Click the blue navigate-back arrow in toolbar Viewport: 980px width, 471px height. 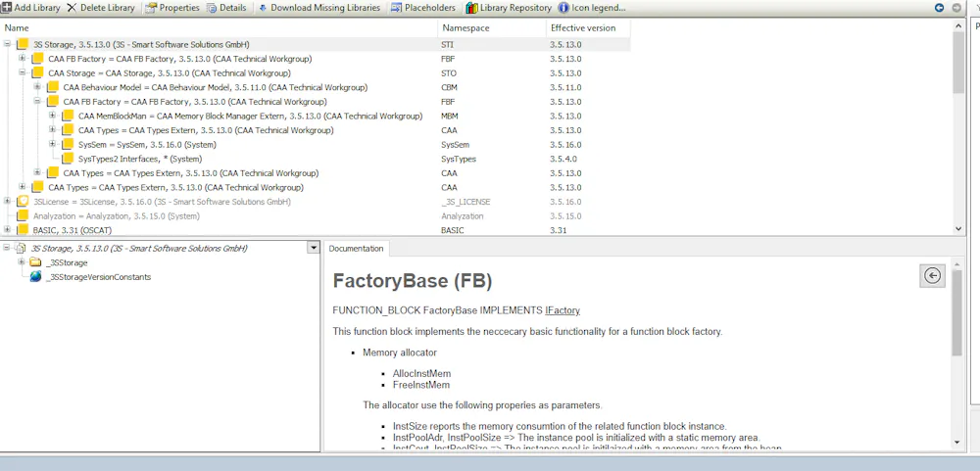[940, 8]
